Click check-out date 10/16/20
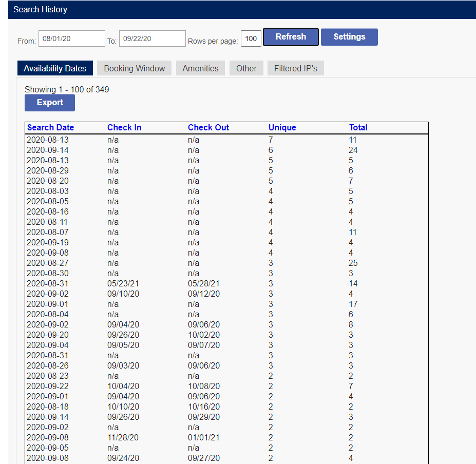 pyautogui.click(x=204, y=407)
